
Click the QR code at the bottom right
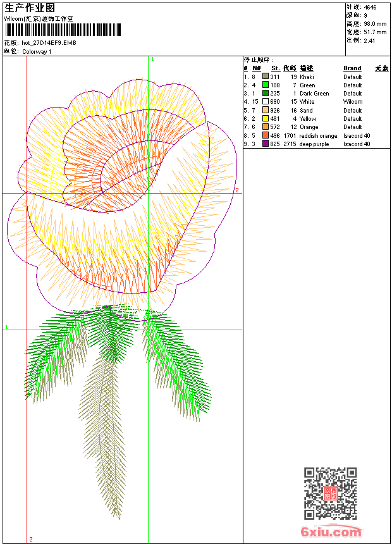click(x=331, y=493)
